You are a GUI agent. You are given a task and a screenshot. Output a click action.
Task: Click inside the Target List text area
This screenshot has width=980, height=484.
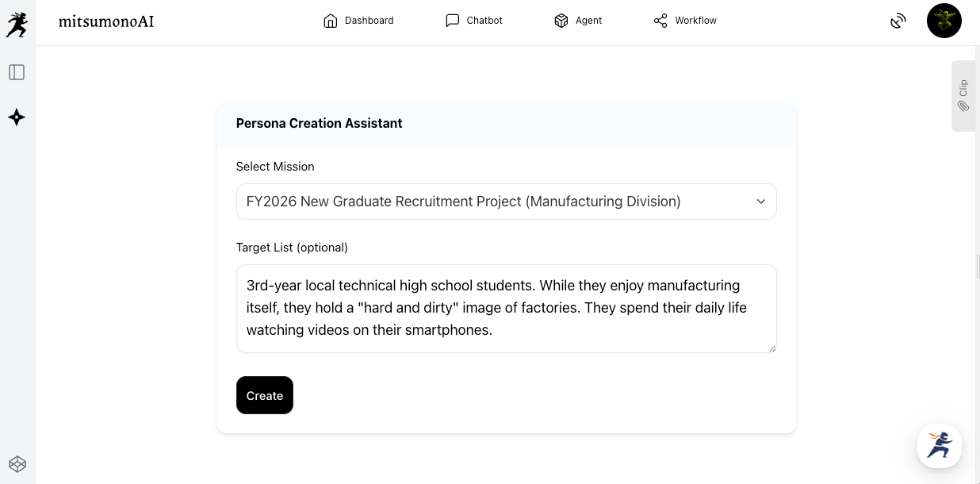pyautogui.click(x=506, y=308)
